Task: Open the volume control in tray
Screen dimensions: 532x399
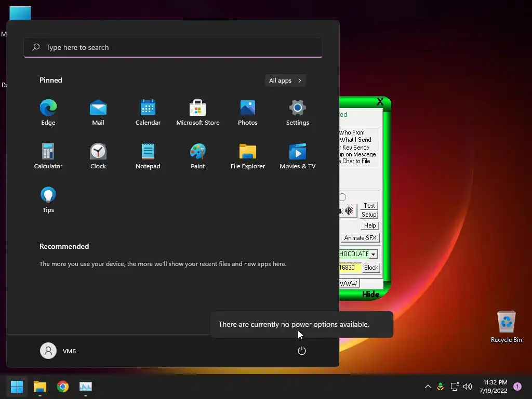Action: (468, 387)
